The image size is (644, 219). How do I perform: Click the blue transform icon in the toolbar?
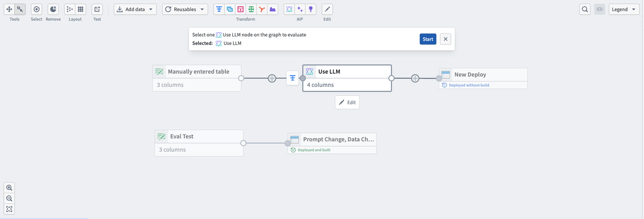(x=219, y=9)
